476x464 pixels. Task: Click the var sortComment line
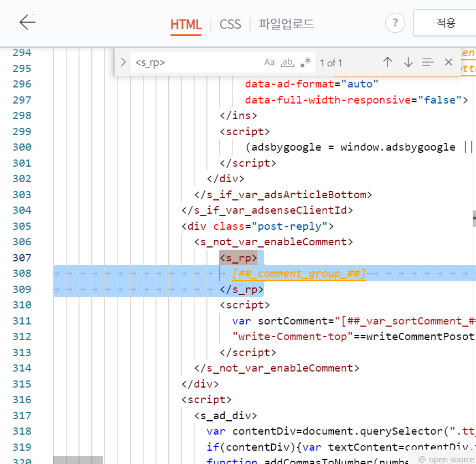[x=354, y=321]
